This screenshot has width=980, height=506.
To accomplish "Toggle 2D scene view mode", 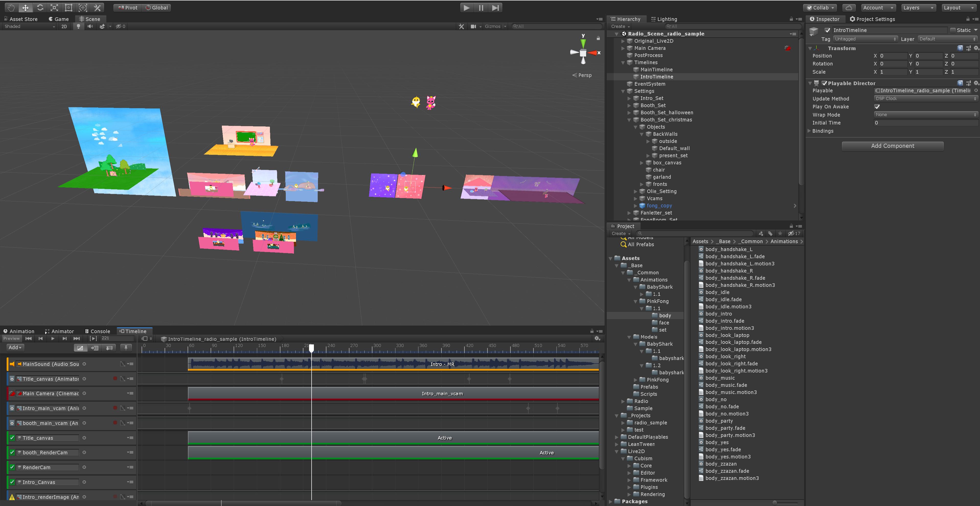I will pos(64,26).
